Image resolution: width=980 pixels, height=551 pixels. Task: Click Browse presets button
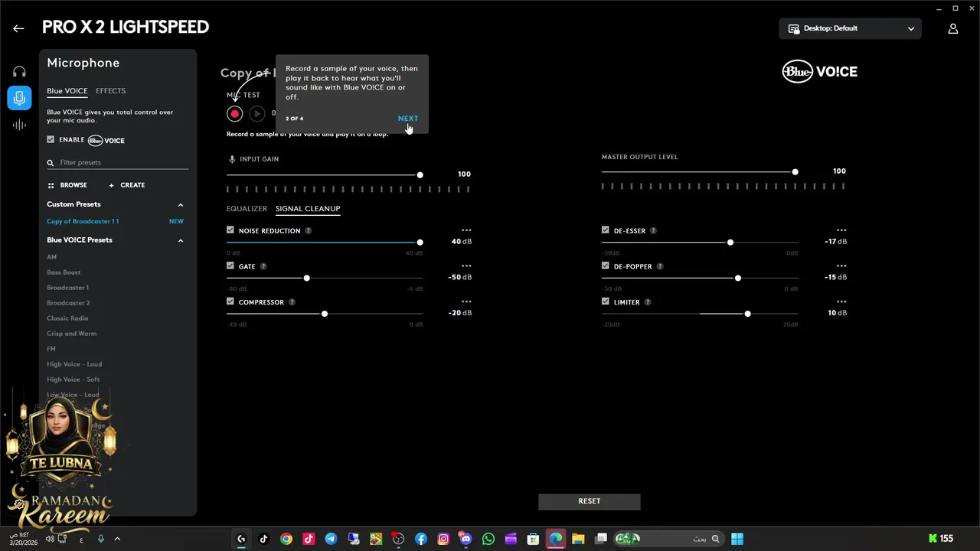[67, 185]
